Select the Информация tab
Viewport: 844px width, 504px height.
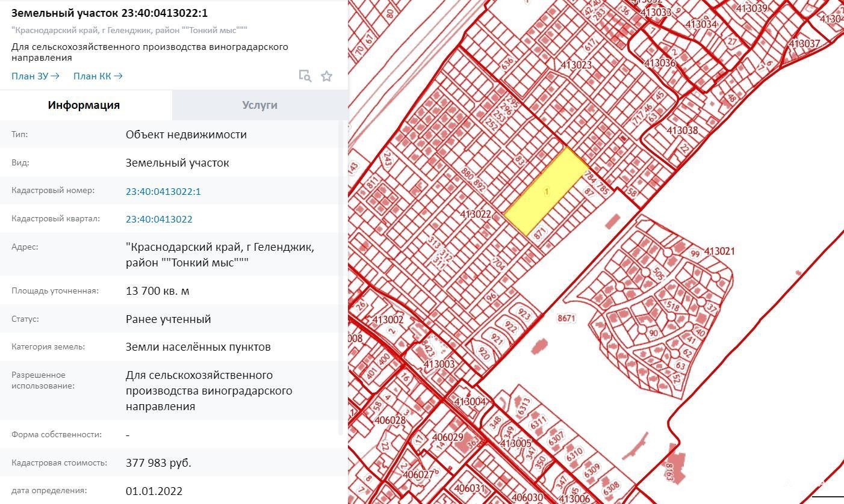point(84,105)
